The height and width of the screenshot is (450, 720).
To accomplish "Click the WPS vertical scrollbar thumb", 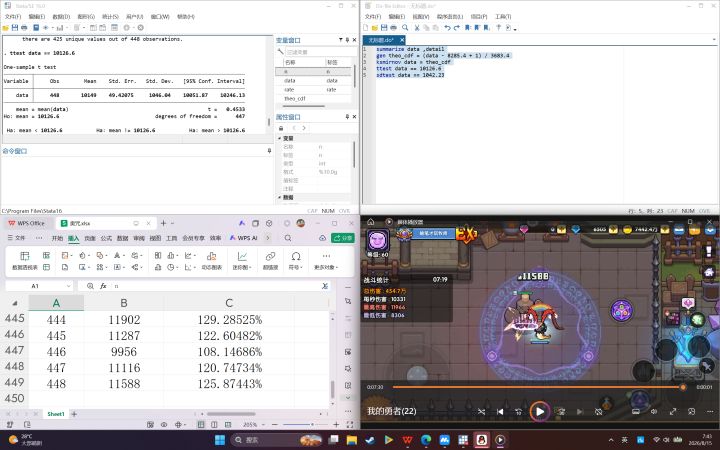I will (332, 390).
